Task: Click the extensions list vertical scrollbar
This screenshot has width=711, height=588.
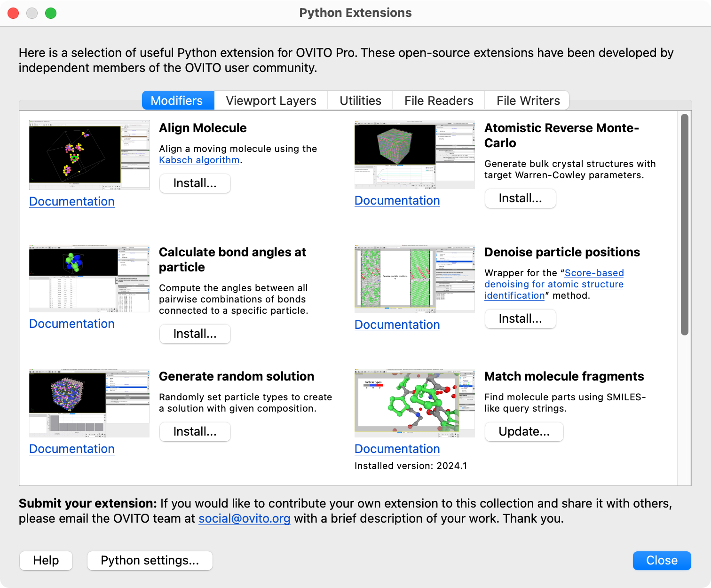Action: pos(684,224)
